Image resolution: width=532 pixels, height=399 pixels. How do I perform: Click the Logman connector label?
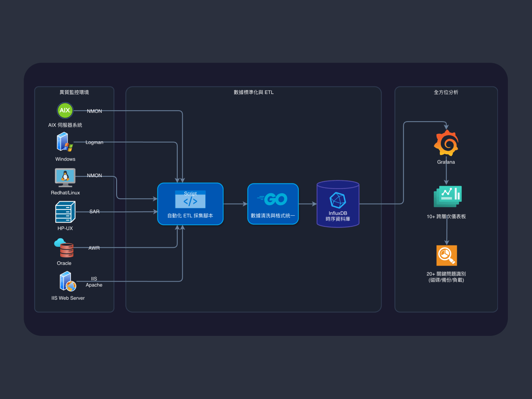[94, 142]
